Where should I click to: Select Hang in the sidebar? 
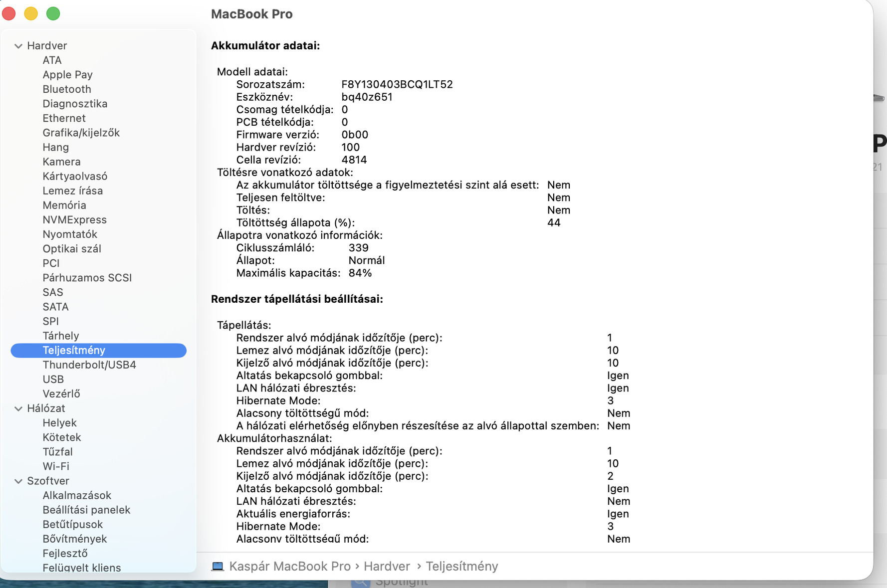[x=55, y=147]
